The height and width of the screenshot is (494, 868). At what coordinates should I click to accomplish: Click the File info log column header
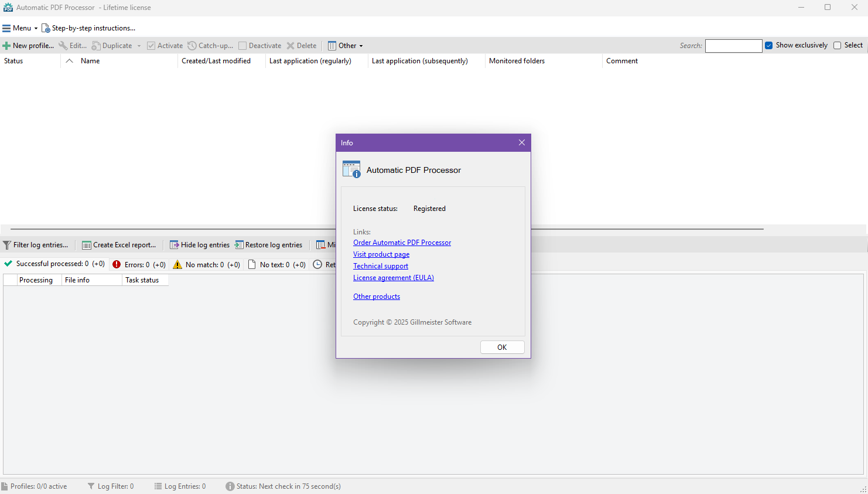pos(92,280)
